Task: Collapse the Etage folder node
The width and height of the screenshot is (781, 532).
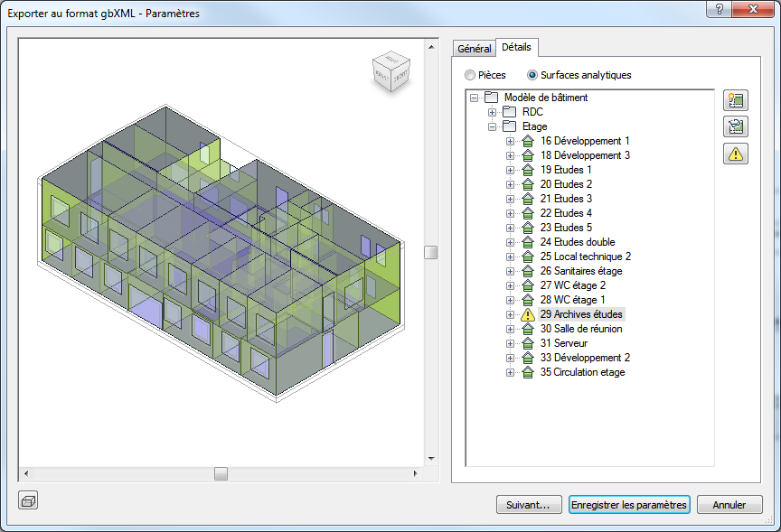Action: click(492, 127)
